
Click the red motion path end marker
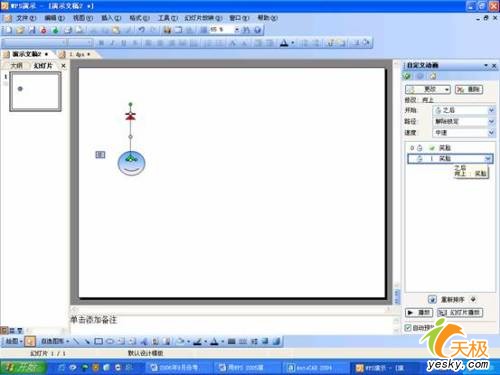[130, 116]
